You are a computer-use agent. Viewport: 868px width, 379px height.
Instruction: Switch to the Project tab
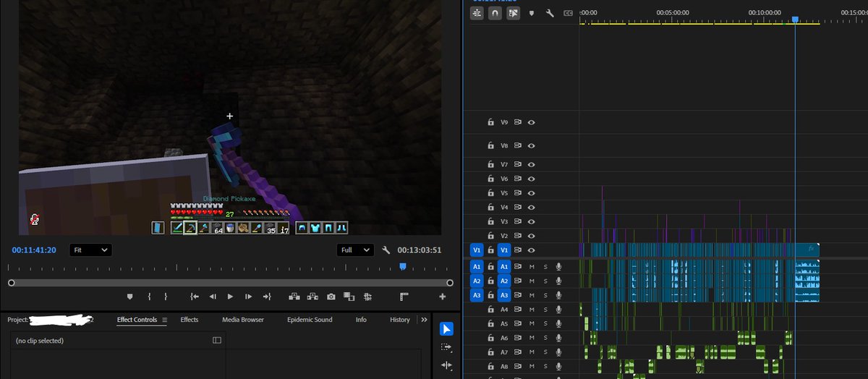[x=51, y=320]
